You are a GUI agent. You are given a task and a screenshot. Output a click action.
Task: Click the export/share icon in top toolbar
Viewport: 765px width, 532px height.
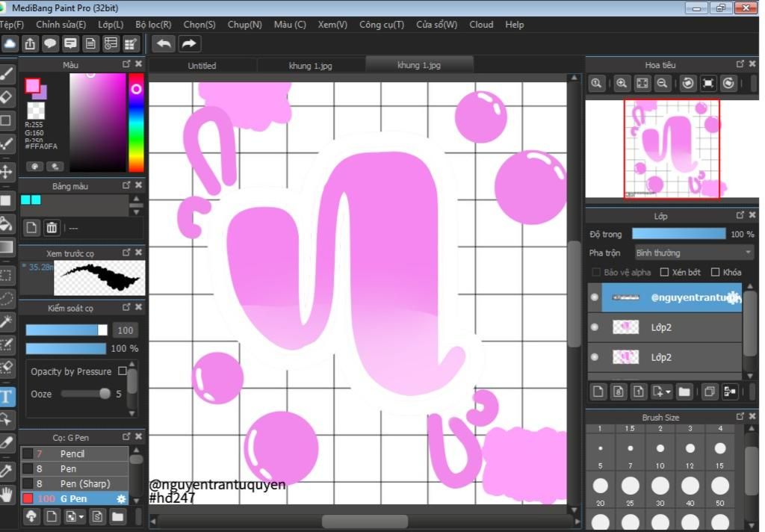30,44
